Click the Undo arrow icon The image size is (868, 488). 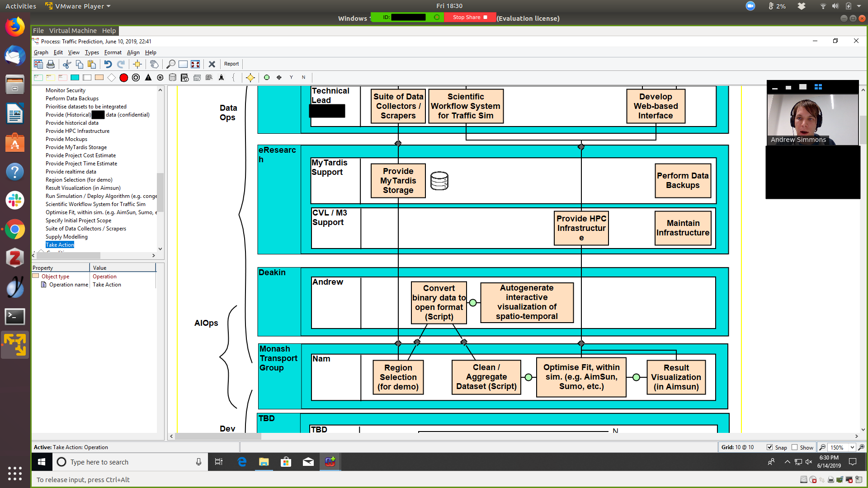[108, 64]
